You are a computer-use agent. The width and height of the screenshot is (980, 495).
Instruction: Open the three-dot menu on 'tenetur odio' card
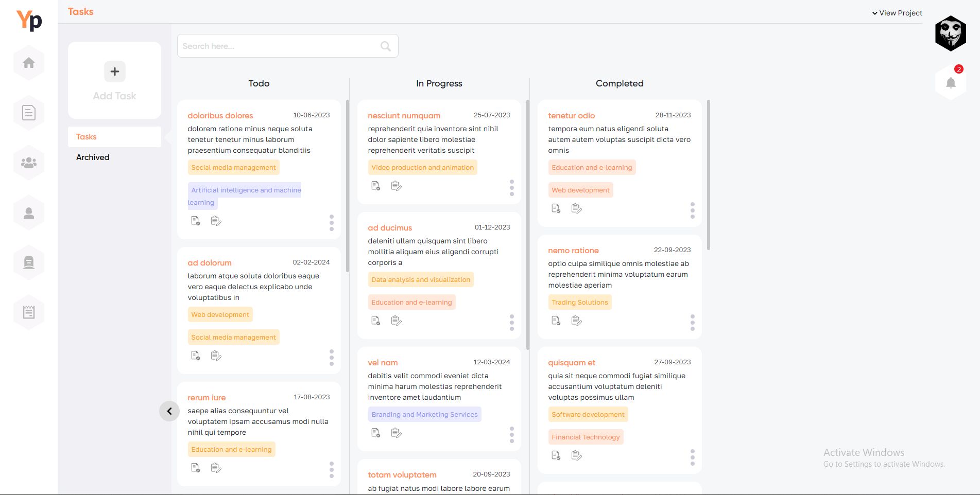(693, 210)
